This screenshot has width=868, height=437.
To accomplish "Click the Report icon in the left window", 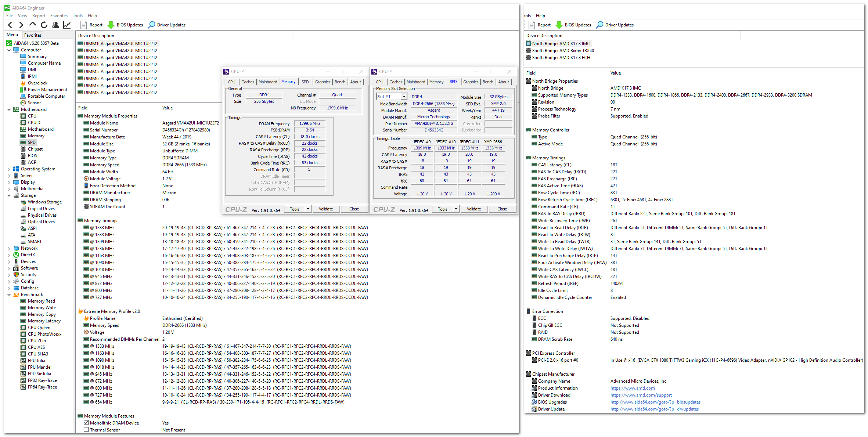I will tap(83, 25).
